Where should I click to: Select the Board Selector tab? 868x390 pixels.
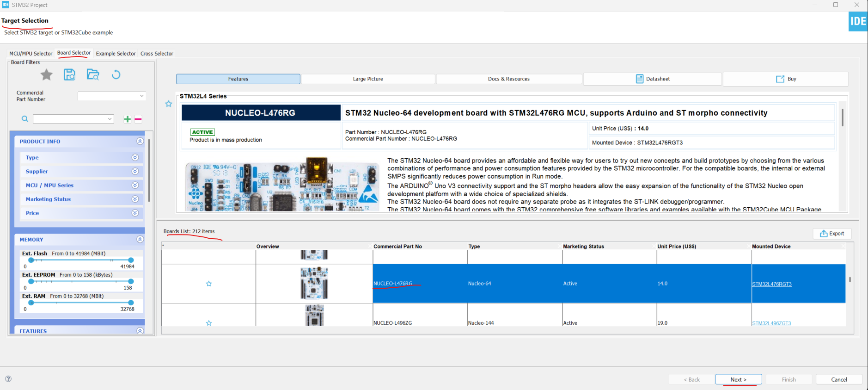(x=74, y=53)
